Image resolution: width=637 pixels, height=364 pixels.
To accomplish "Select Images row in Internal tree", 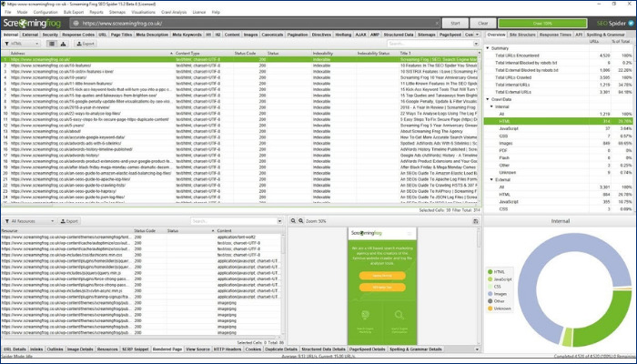I will (559, 143).
